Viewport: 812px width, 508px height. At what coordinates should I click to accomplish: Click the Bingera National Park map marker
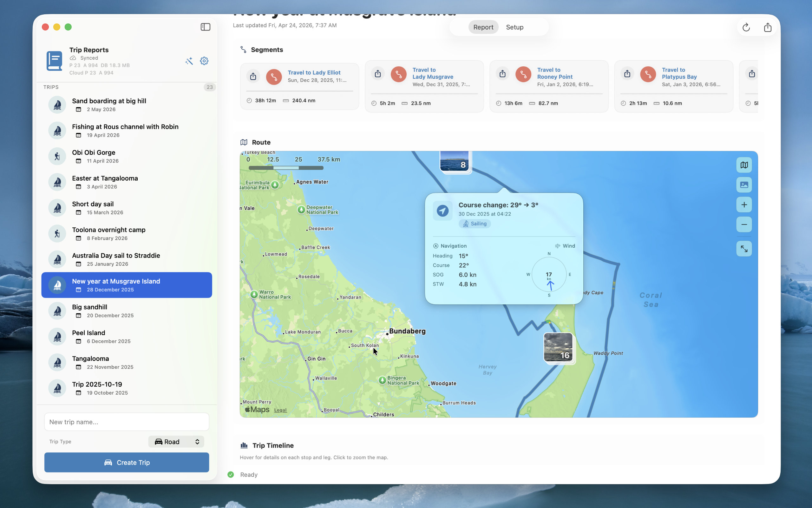382,380
